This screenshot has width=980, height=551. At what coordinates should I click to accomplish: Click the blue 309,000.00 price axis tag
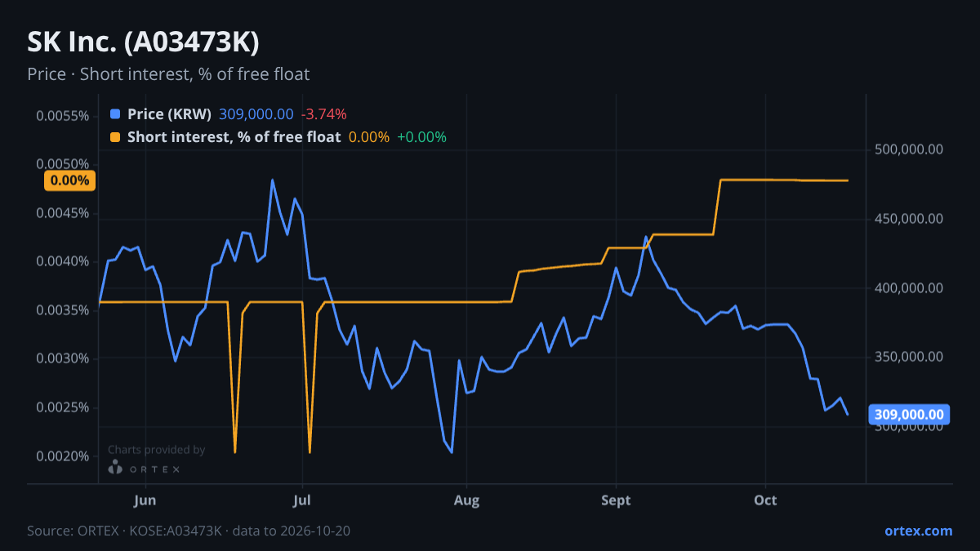[x=909, y=415]
